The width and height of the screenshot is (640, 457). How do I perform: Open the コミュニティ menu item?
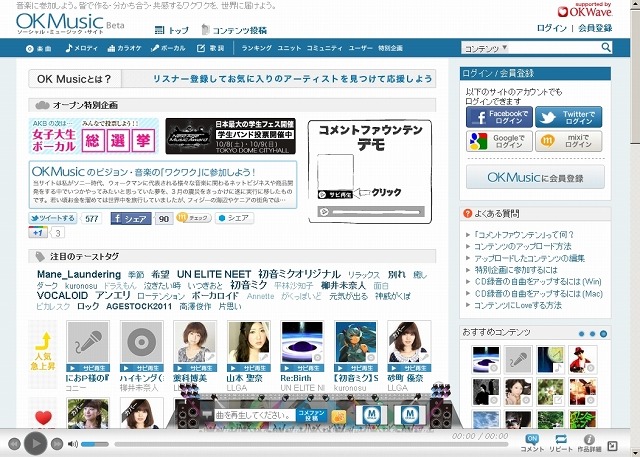tap(324, 48)
